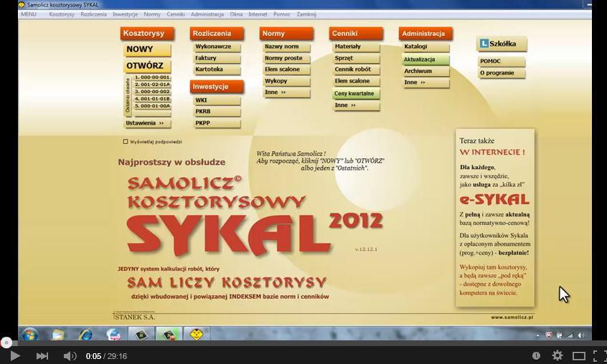
Task: Expand Inne » under Normy
Action: (286, 92)
